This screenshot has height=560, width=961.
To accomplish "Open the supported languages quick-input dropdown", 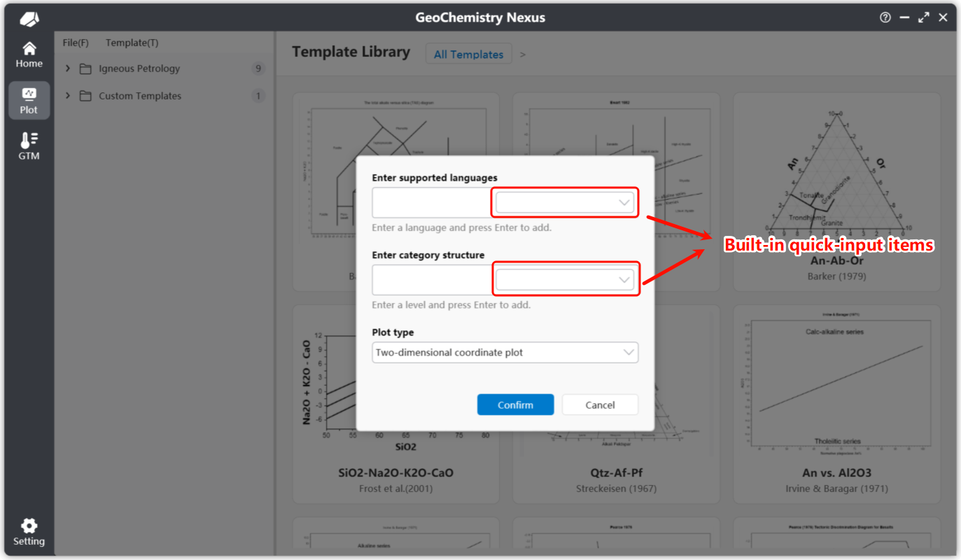I will pyautogui.click(x=564, y=203).
